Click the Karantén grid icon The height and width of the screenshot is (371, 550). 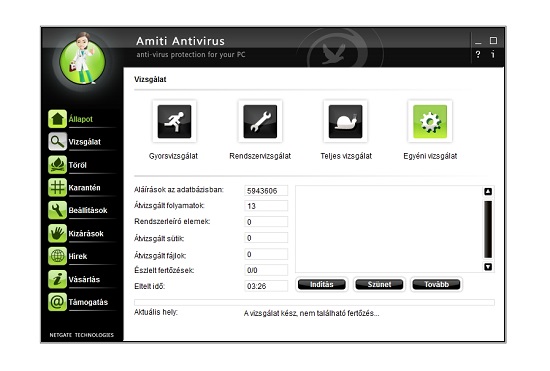coord(57,187)
